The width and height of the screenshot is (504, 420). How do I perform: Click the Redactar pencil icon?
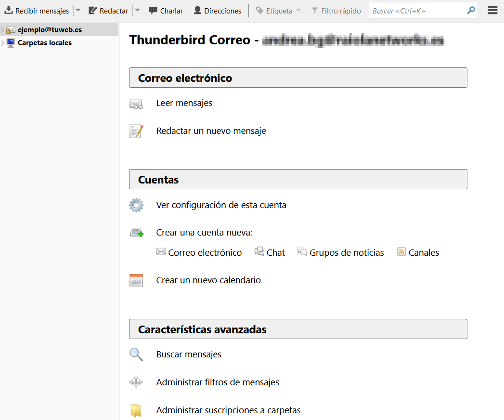point(92,11)
